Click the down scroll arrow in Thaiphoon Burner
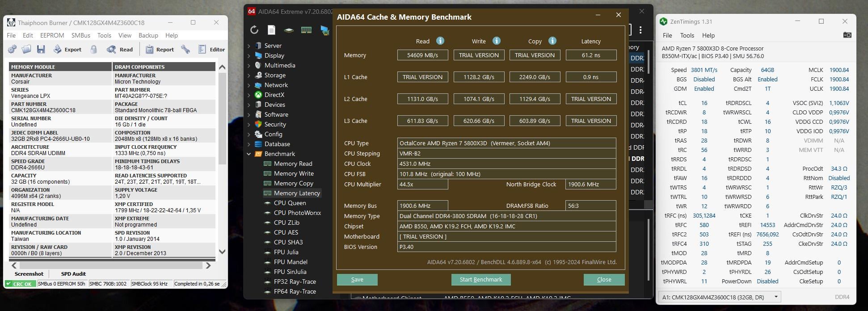The width and height of the screenshot is (868, 311). [x=222, y=252]
